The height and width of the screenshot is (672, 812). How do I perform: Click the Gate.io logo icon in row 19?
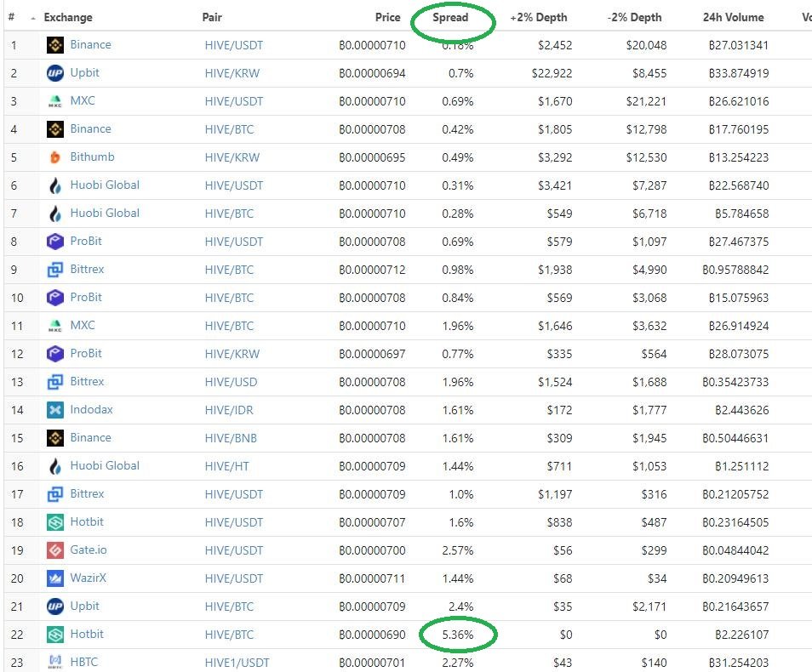pyautogui.click(x=54, y=550)
